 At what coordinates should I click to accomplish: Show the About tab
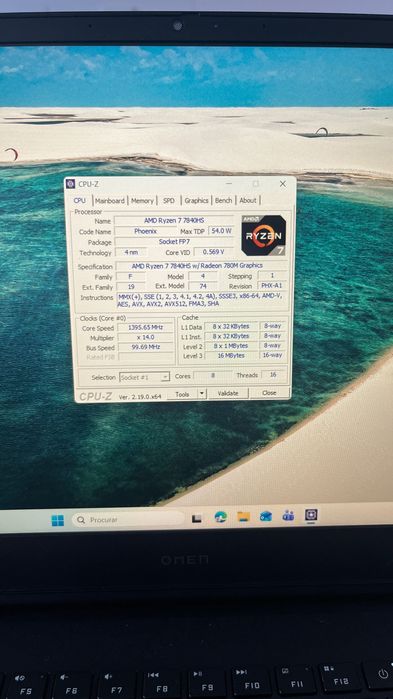[248, 201]
